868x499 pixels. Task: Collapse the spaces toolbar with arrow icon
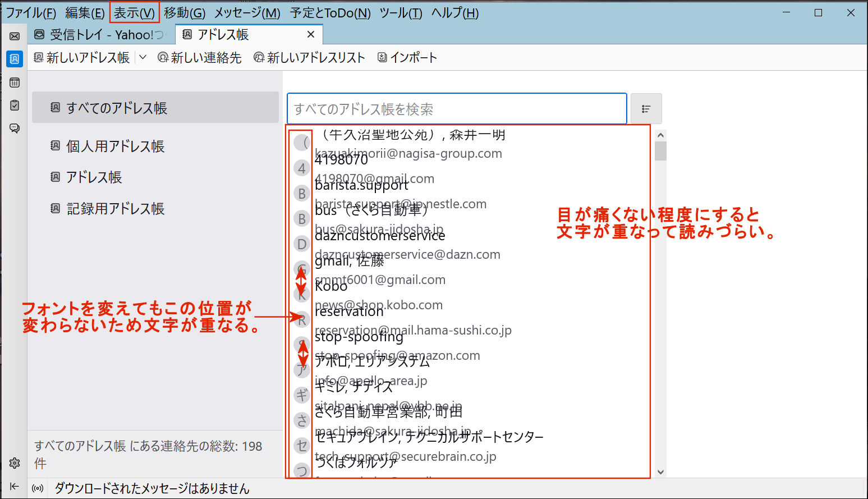[x=15, y=487]
